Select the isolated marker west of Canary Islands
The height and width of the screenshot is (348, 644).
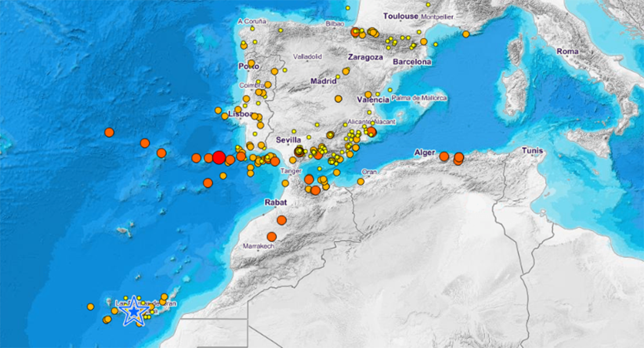click(91, 306)
